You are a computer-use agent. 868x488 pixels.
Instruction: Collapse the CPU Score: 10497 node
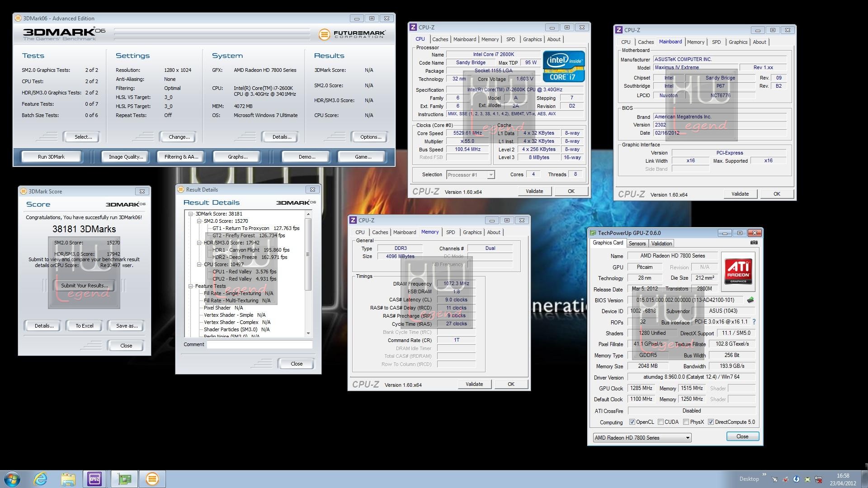click(x=199, y=265)
